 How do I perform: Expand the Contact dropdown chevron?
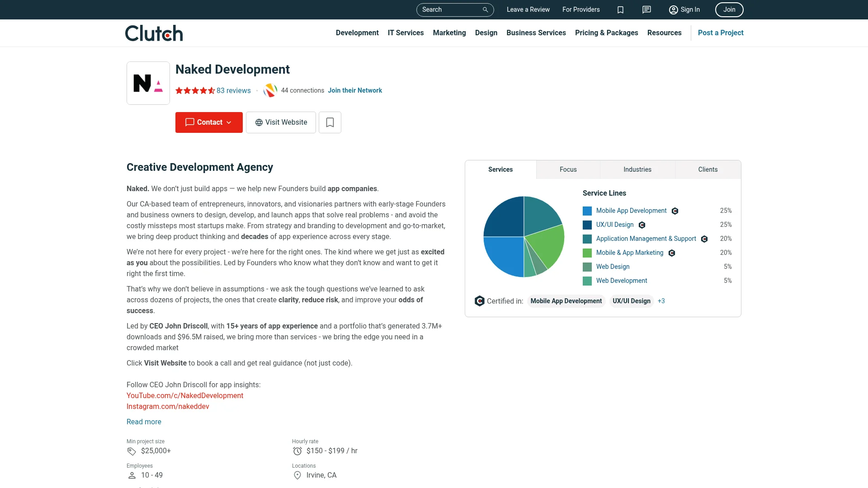(229, 122)
